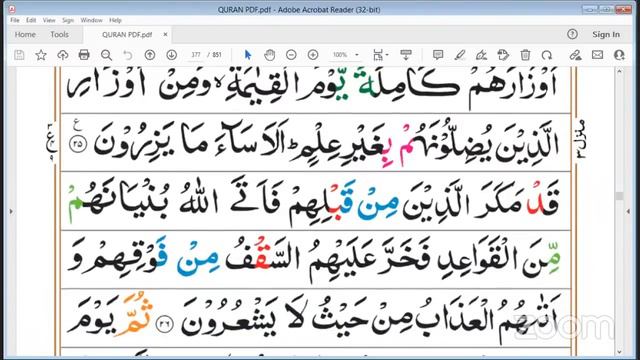Viewport: 640px width, 360px height.
Task: Close the QURAN PDF.pdf tab
Action: pyautogui.click(x=165, y=35)
